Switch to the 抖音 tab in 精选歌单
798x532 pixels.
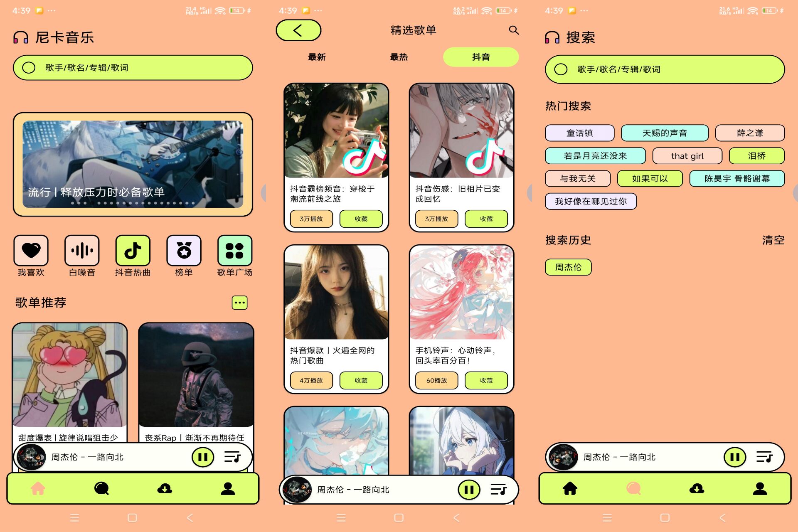point(480,58)
